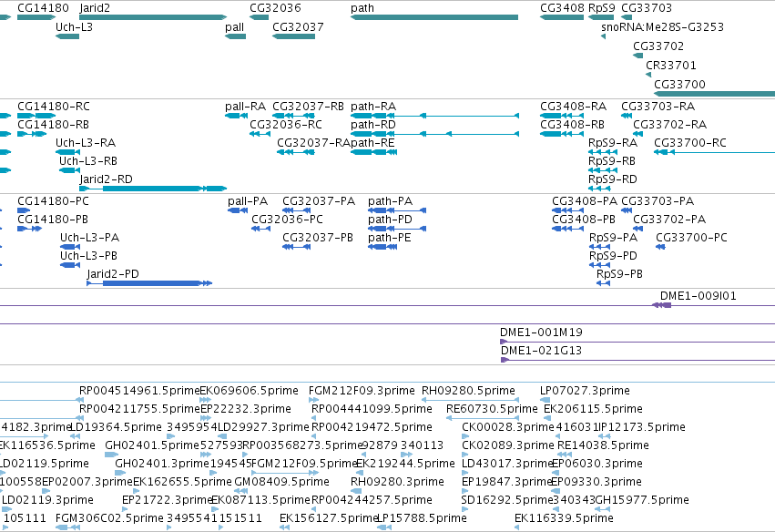Click transcript path-RD label
This screenshot has height=532, width=775.
(x=373, y=125)
